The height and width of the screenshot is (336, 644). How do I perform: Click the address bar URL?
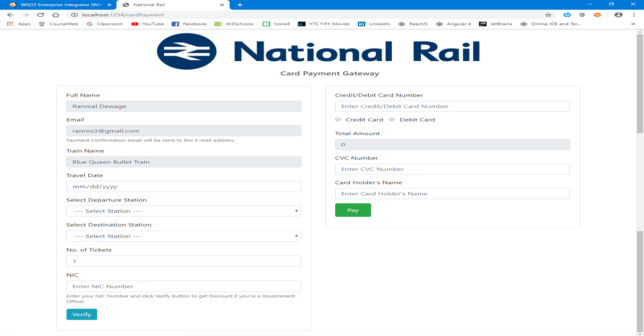(x=123, y=15)
